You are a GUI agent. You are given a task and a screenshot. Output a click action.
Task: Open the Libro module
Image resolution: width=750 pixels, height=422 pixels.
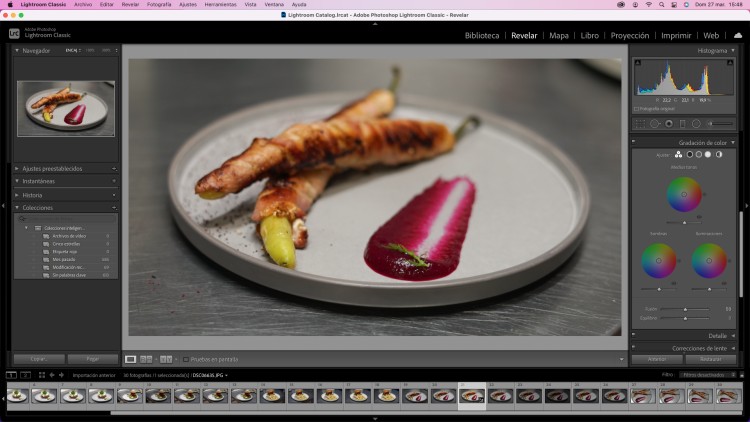[x=589, y=35]
